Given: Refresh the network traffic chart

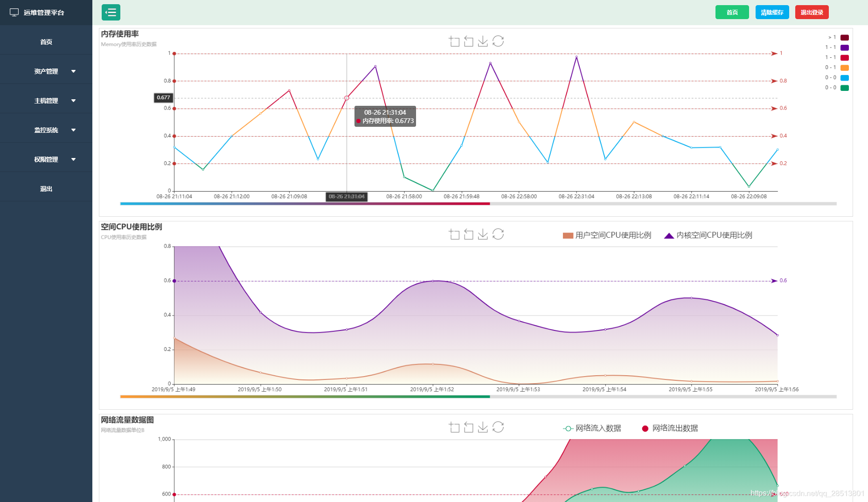Looking at the screenshot, I should tap(498, 427).
